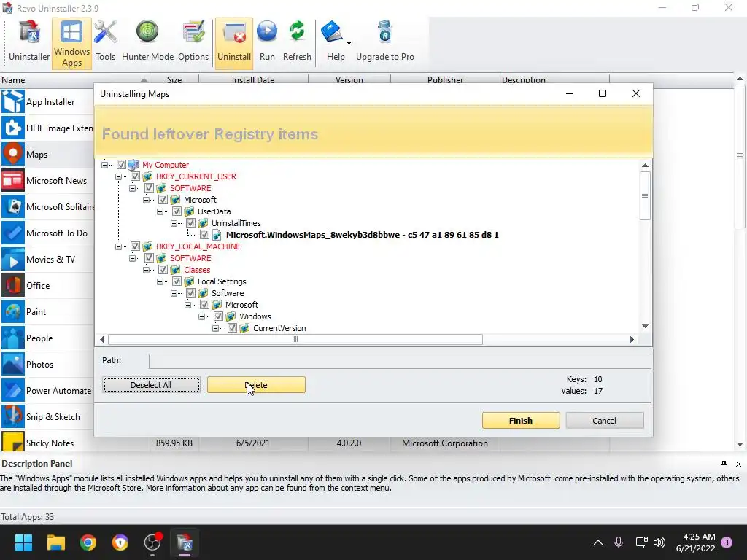Screen dimensions: 747x560
Task: Open the Help dropdown arrow
Action: point(349,43)
